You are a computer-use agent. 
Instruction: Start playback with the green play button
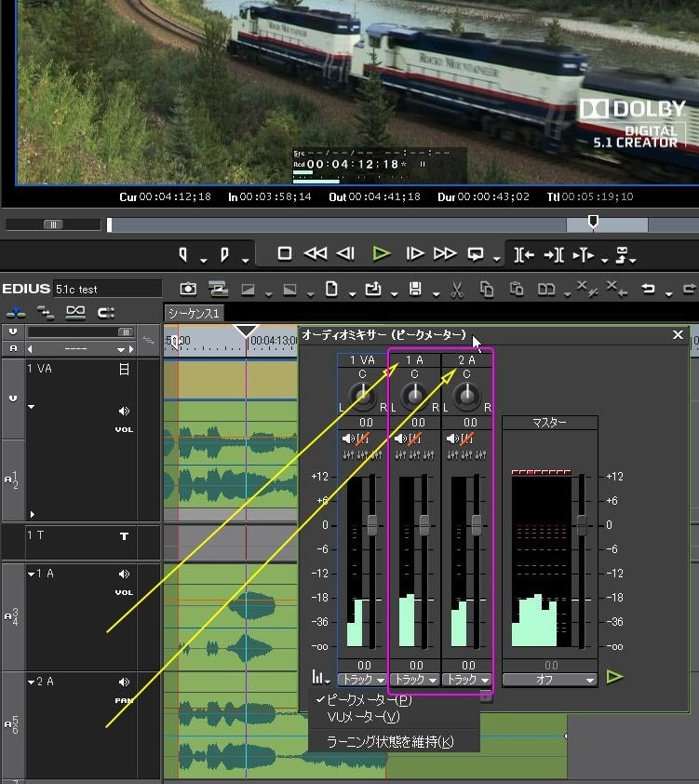[x=382, y=253]
